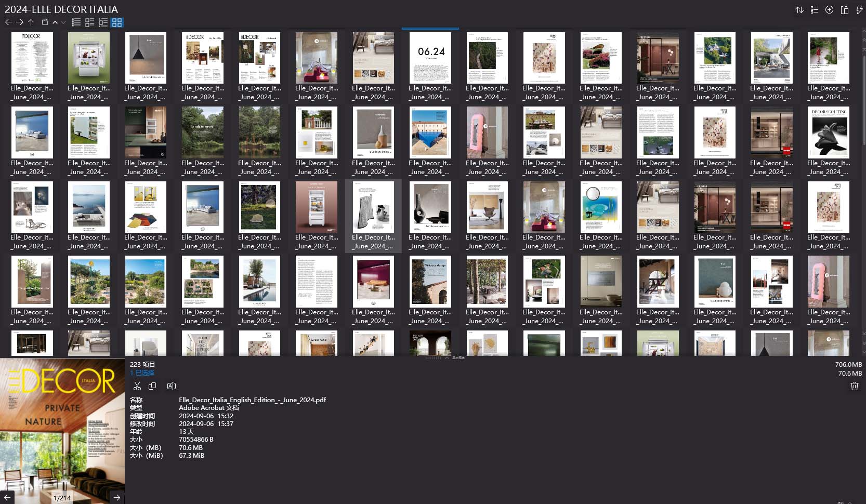Click the circled plus new item icon
The width and height of the screenshot is (866, 504).
pos(830,10)
